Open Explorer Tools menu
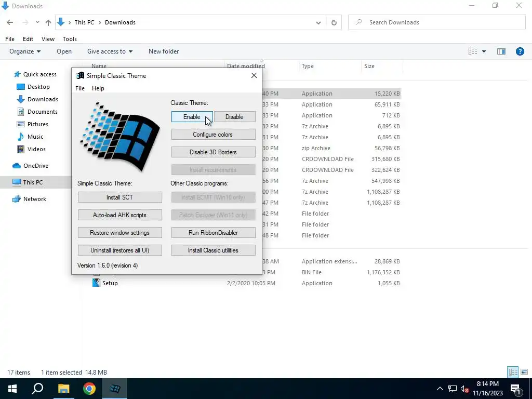The height and width of the screenshot is (399, 532). [x=70, y=38]
